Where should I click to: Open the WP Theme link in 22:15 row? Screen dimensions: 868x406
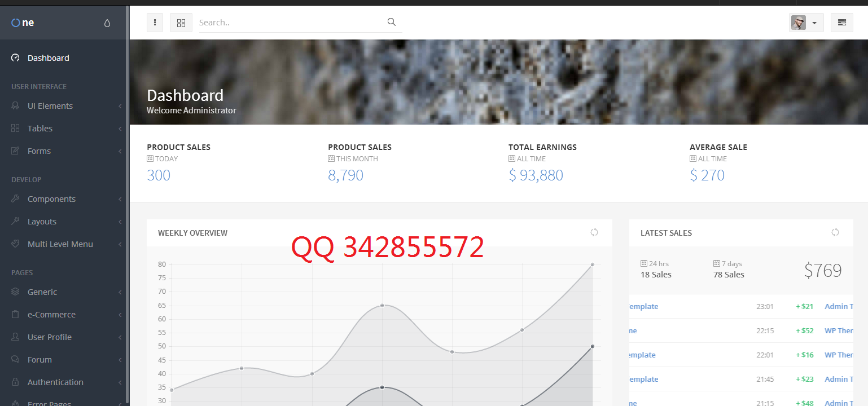[839, 330]
